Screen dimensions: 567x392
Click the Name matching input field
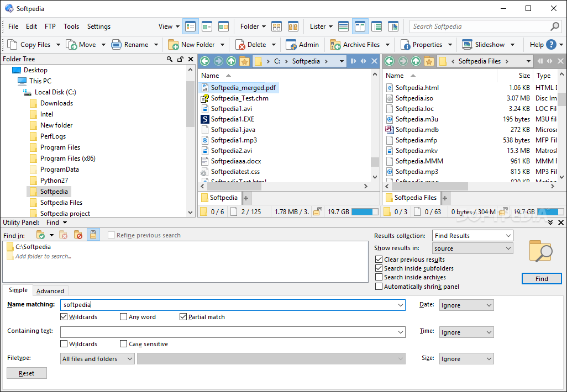tap(233, 305)
